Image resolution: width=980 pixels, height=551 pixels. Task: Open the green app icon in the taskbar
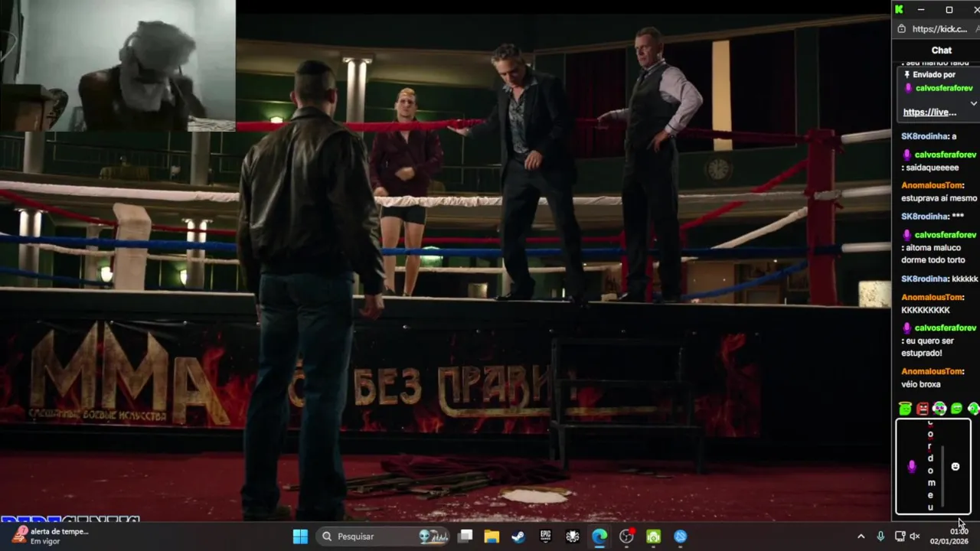pyautogui.click(x=653, y=536)
